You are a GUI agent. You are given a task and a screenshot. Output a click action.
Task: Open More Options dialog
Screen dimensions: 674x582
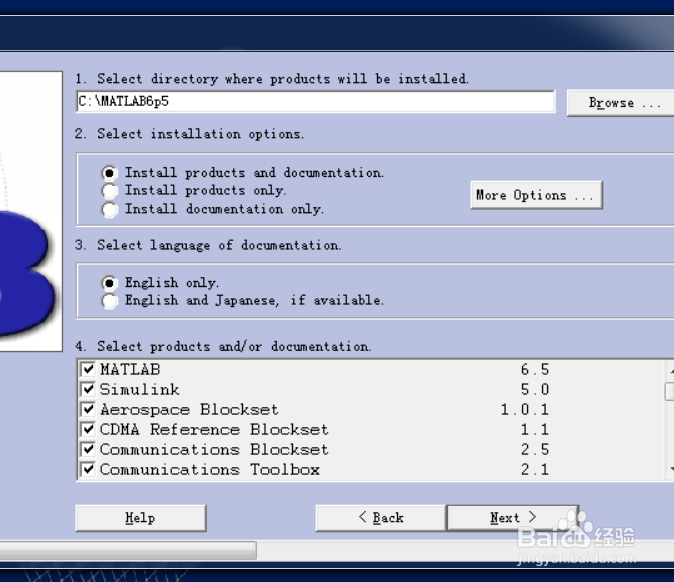pos(536,195)
